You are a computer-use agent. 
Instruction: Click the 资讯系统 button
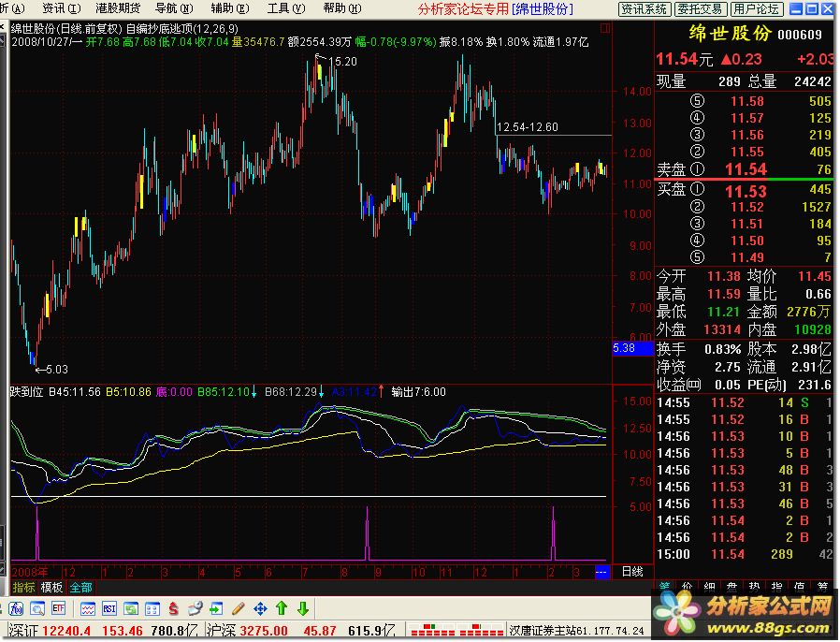[644, 9]
